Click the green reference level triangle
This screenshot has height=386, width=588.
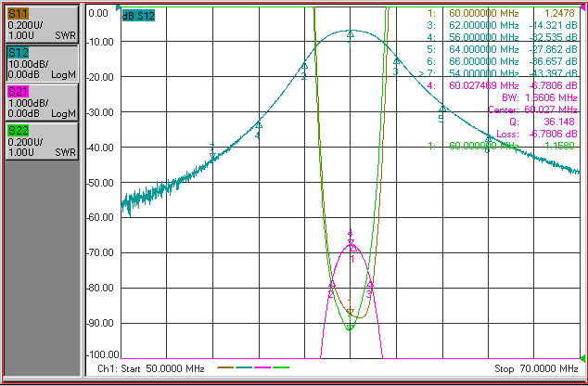(x=582, y=358)
